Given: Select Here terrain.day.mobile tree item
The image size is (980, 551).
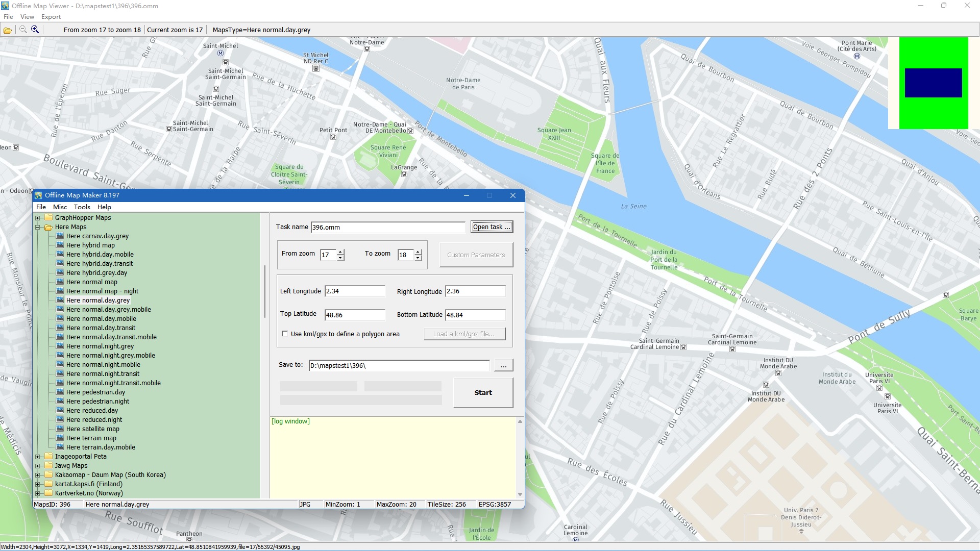Looking at the screenshot, I should coord(101,447).
